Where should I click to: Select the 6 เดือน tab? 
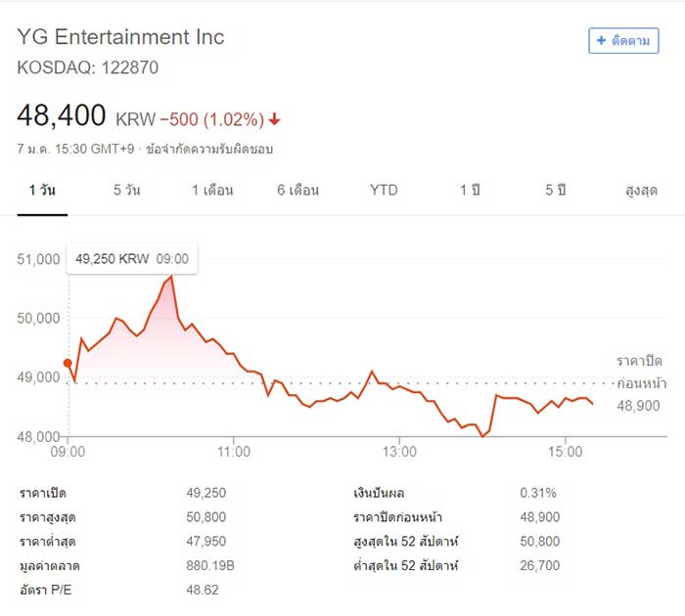click(297, 191)
